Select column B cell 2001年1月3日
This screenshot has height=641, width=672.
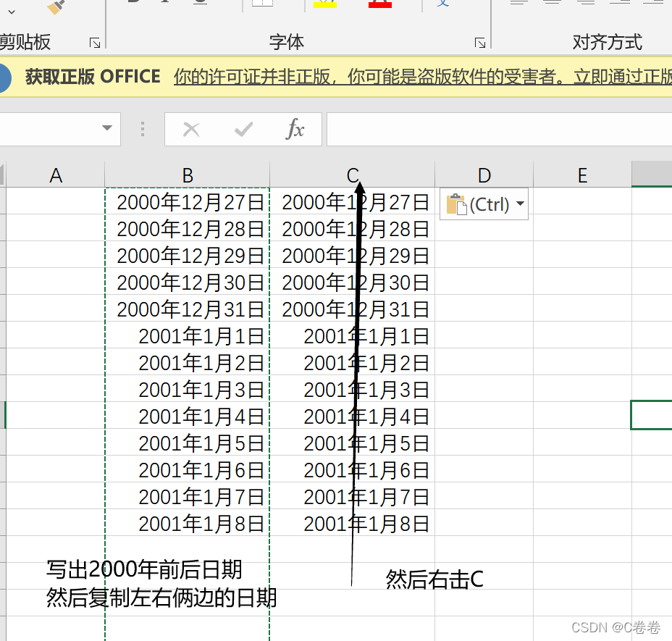tap(188, 388)
